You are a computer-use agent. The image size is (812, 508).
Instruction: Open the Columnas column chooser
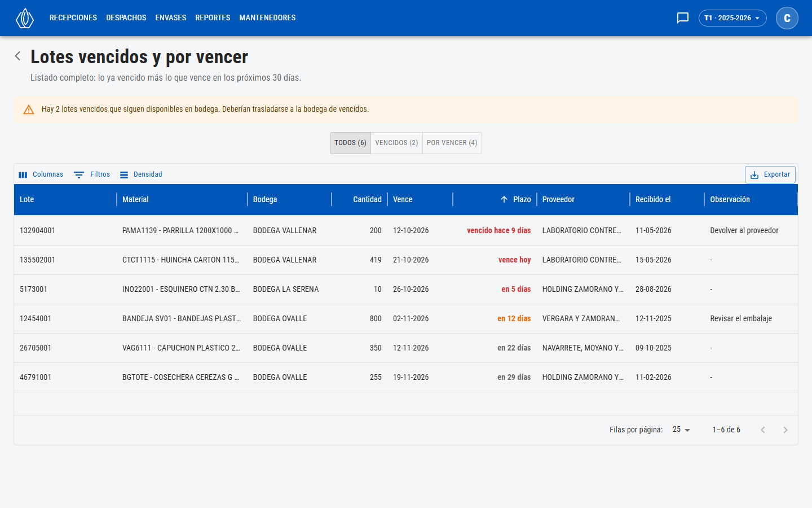(x=41, y=174)
